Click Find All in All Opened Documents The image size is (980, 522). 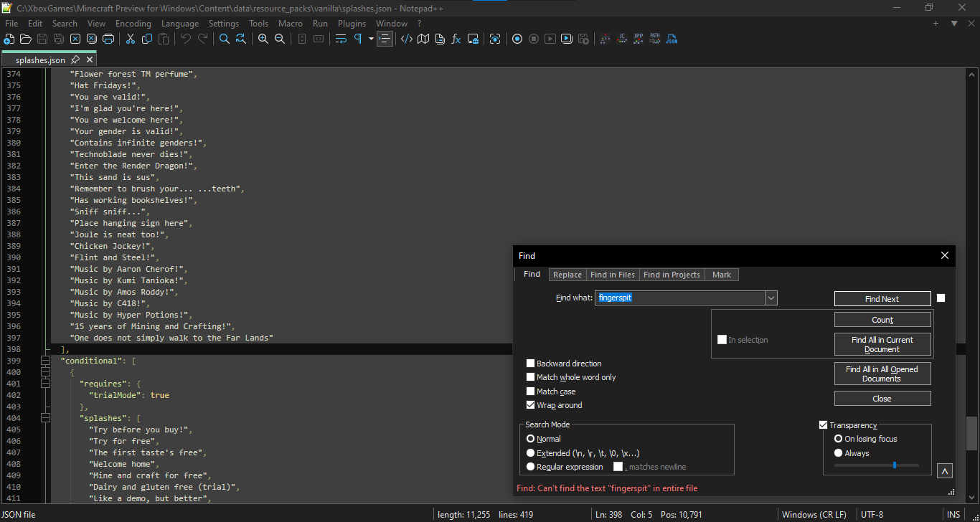pos(882,374)
